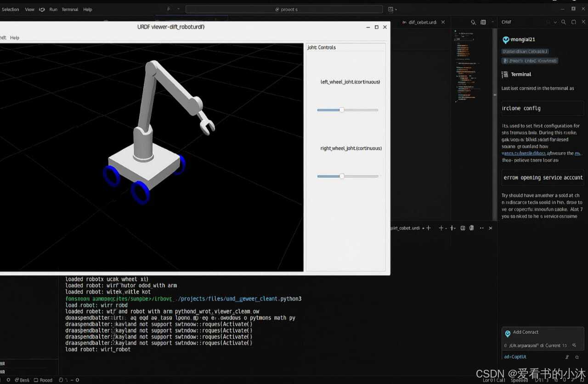The height and width of the screenshot is (384, 588).
Task: Close the terminal panel
Action: click(491, 228)
